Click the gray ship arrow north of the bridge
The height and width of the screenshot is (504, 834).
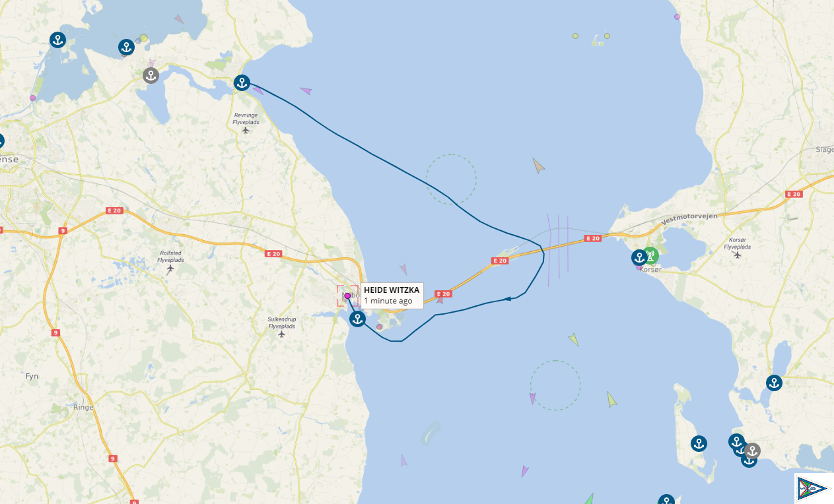click(x=538, y=166)
